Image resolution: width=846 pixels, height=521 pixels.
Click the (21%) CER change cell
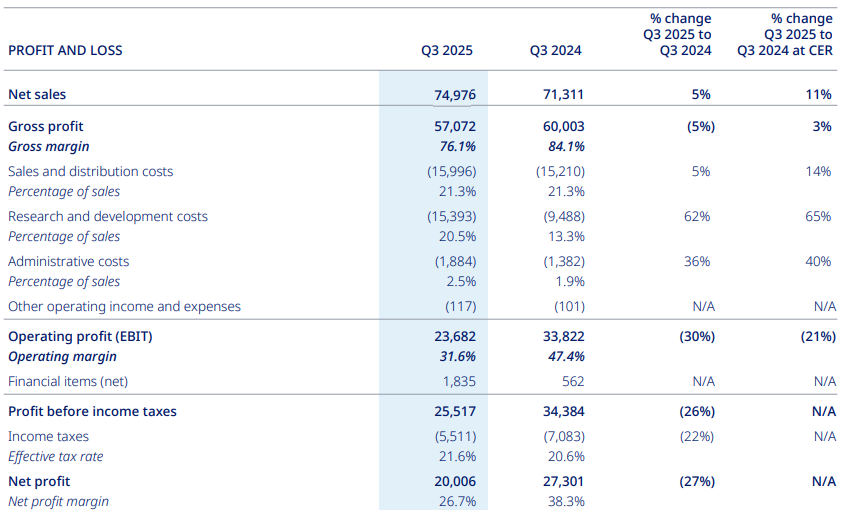point(818,337)
